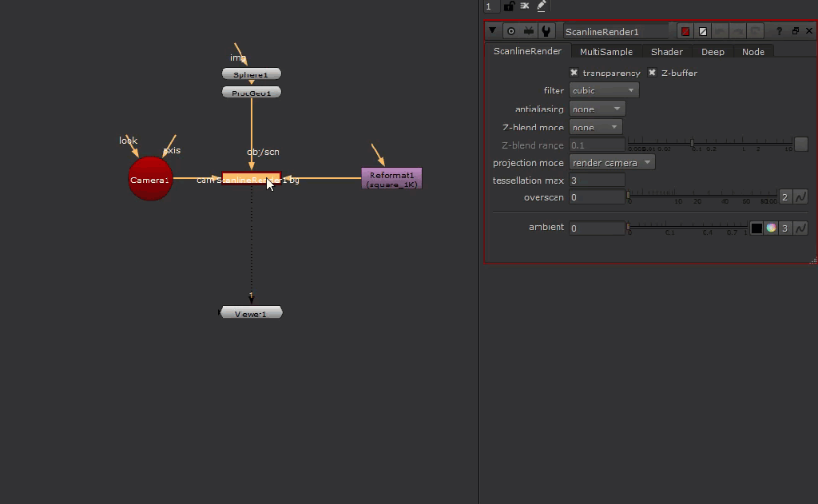Open the ambient color wheel picker
The height and width of the screenshot is (504, 818).
(771, 228)
